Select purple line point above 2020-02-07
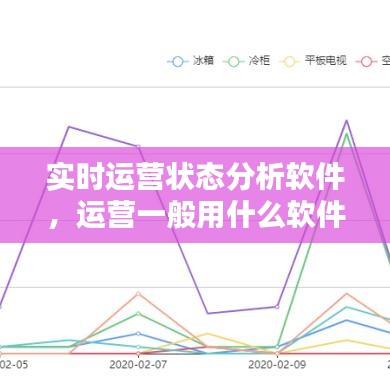The height and width of the screenshot is (390, 390). [x=138, y=146]
